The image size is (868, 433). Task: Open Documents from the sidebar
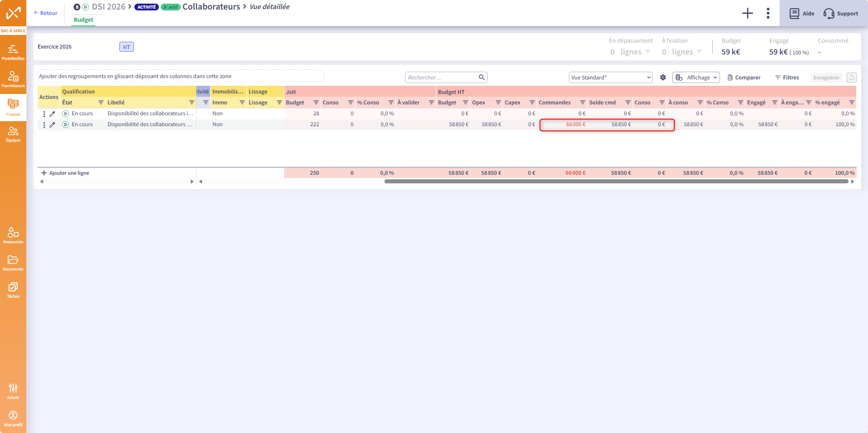click(x=13, y=262)
